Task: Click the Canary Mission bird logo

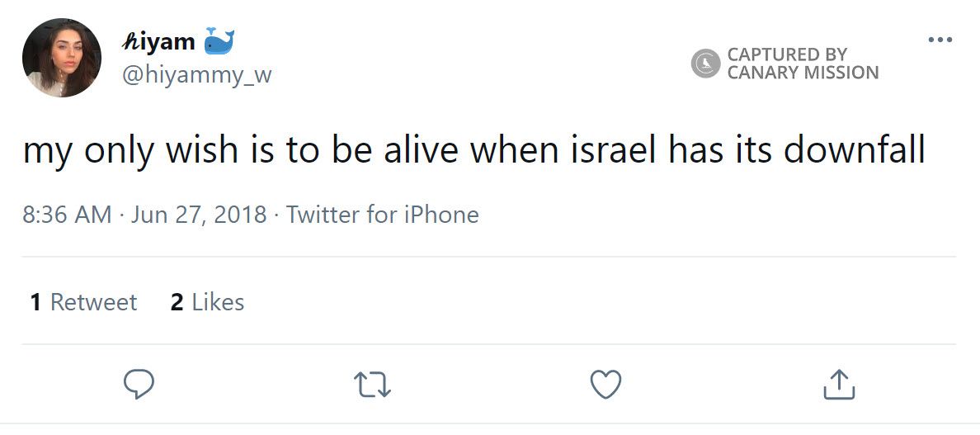Action: coord(706,64)
